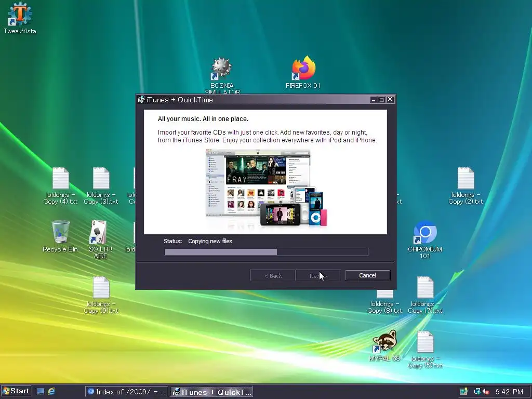Screen dimensions: 532x399
Task: Click the 'Copying new files' status text
Action: (x=210, y=241)
